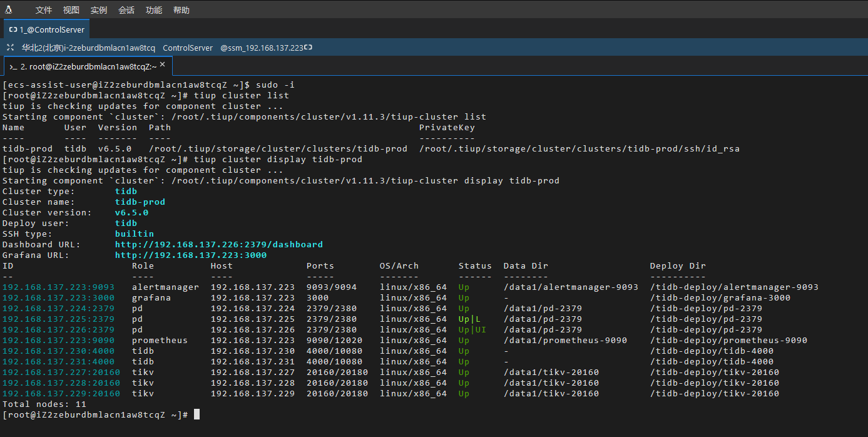This screenshot has height=437, width=868.
Task: Close the root@iZ2zeburdbmlacn1aw8tcqZ terminal tab
Action: pyautogui.click(x=163, y=64)
